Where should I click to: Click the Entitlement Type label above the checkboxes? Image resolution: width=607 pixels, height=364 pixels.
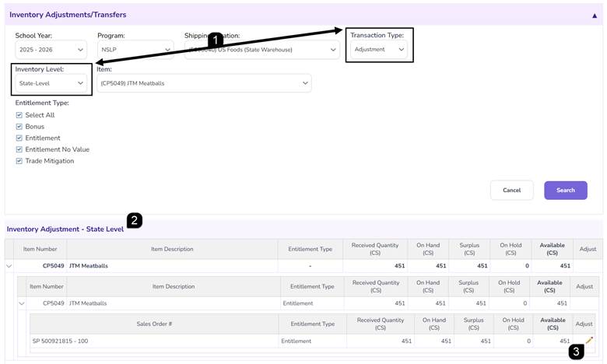42,103
